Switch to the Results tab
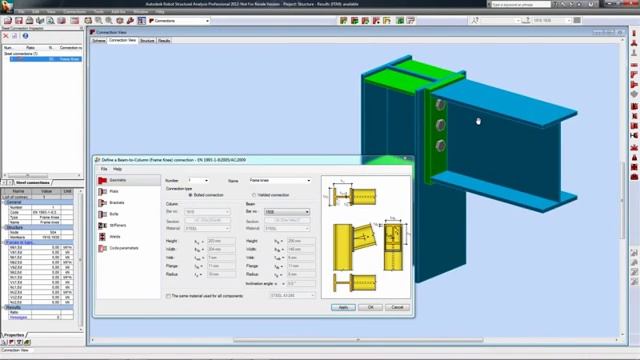The height and width of the screenshot is (360, 640). [x=164, y=41]
